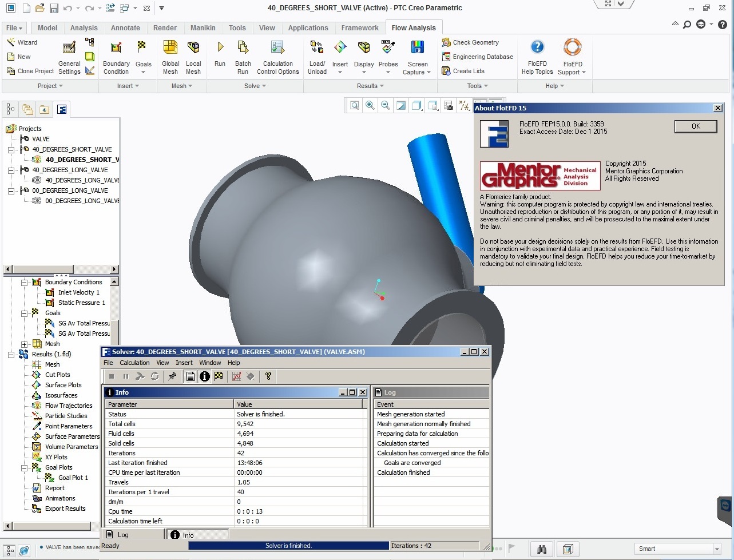The height and width of the screenshot is (560, 734).
Task: Click the Projects tree horizontal scrollbar
Action: click(x=61, y=269)
